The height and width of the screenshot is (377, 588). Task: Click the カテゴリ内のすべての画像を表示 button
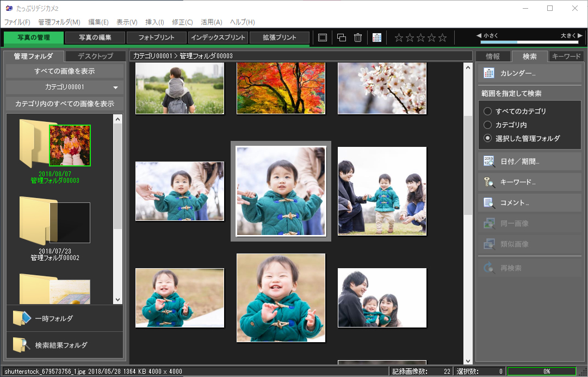click(64, 104)
